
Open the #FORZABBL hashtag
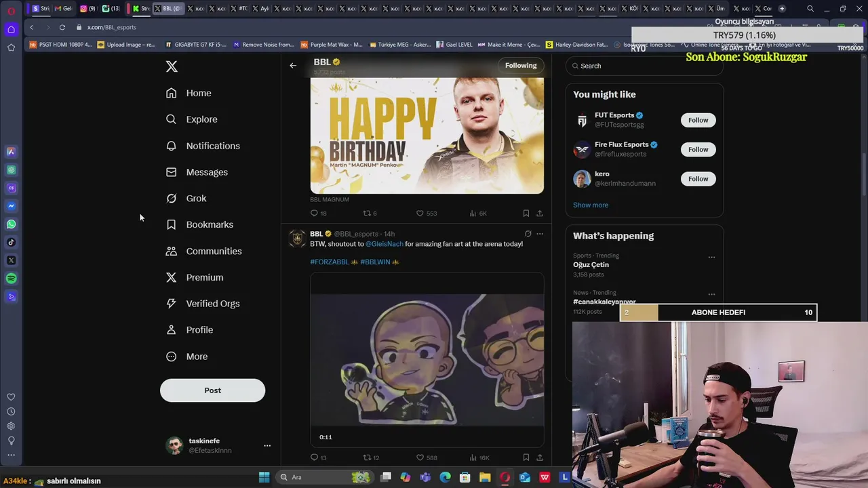click(330, 262)
